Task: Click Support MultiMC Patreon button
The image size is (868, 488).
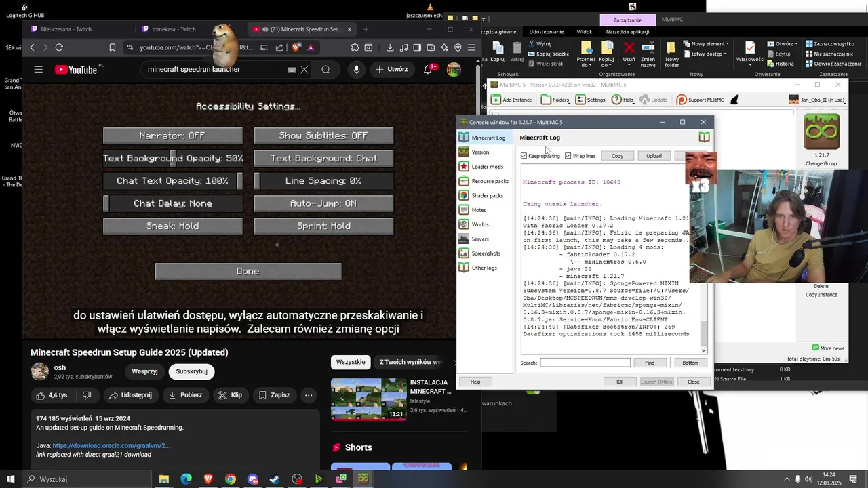Action: pos(700,100)
